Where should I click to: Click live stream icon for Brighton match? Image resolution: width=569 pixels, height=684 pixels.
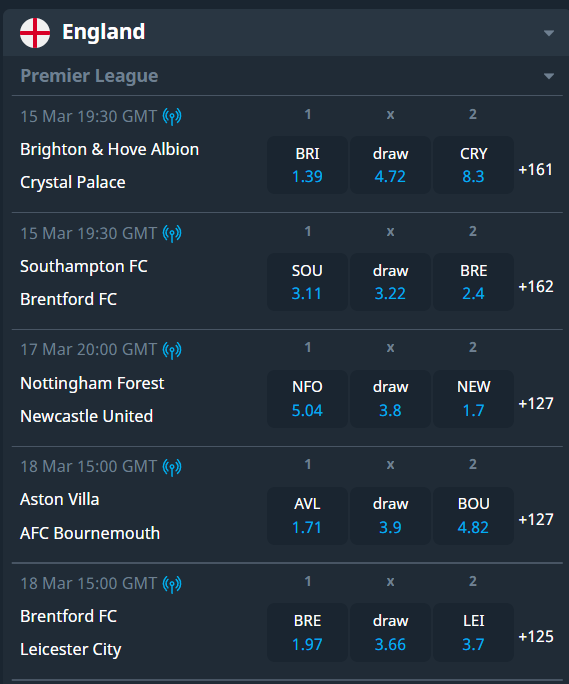coord(172,116)
